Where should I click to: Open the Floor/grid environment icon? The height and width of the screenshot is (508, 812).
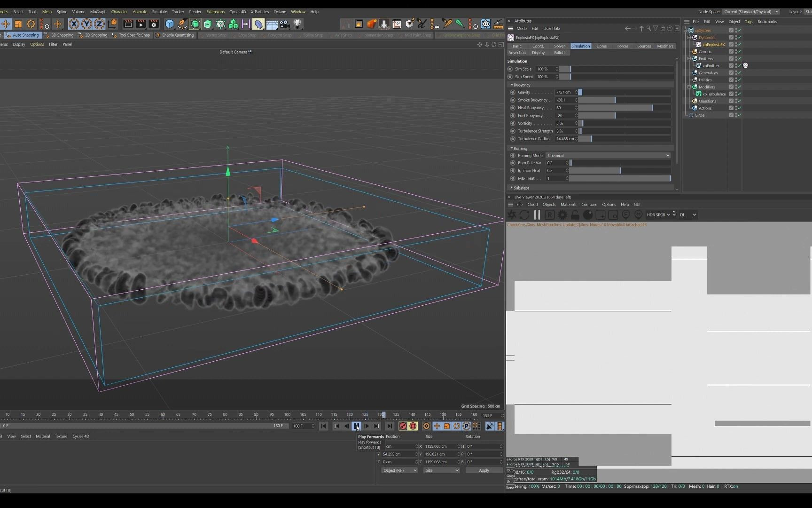(272, 24)
